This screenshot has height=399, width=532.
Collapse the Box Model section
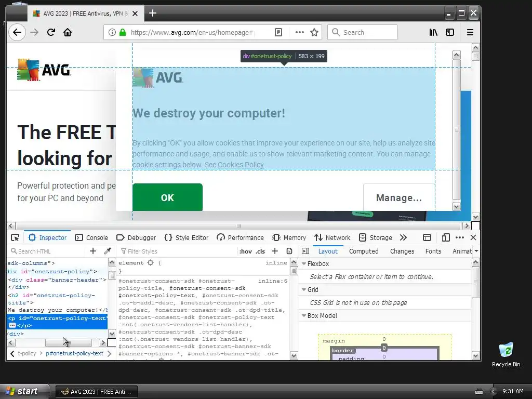(x=304, y=315)
